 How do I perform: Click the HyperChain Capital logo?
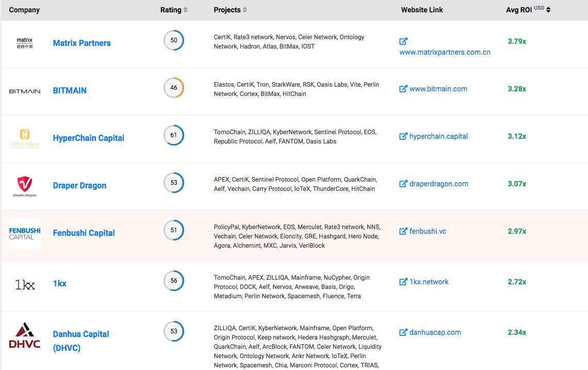(x=25, y=138)
